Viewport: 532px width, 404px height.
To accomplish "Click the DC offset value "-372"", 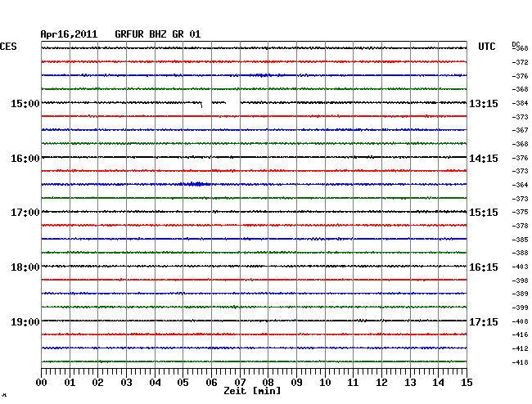I will pyautogui.click(x=520, y=62).
